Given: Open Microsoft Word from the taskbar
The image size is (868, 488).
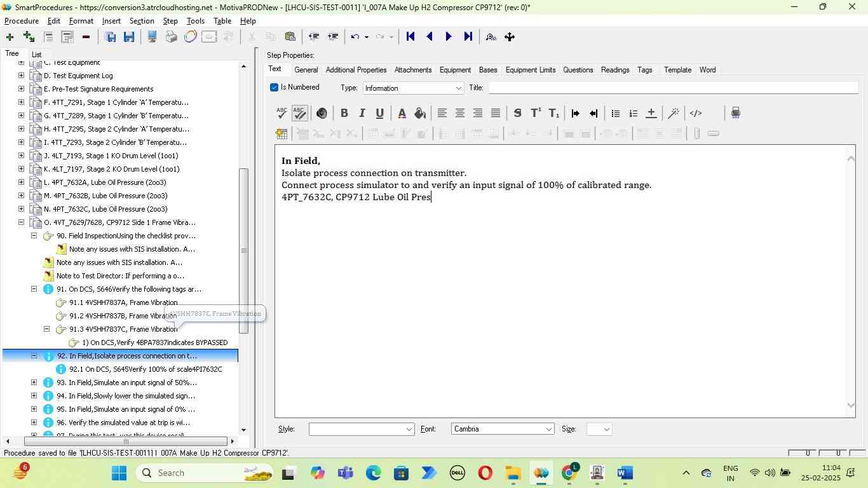Looking at the screenshot, I should [x=625, y=473].
